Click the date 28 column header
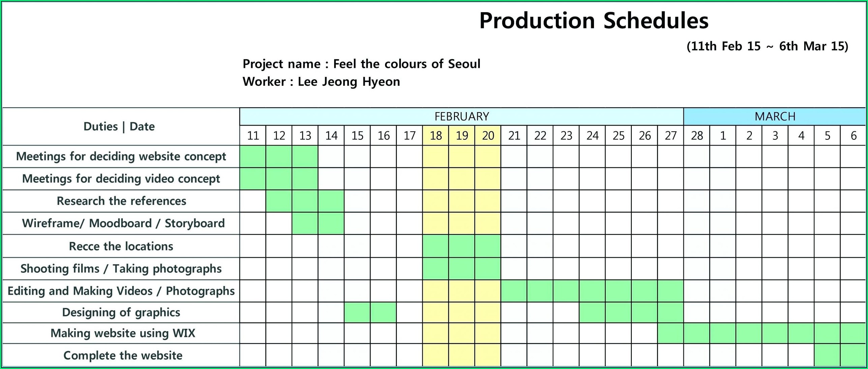This screenshot has width=868, height=369. click(x=697, y=136)
